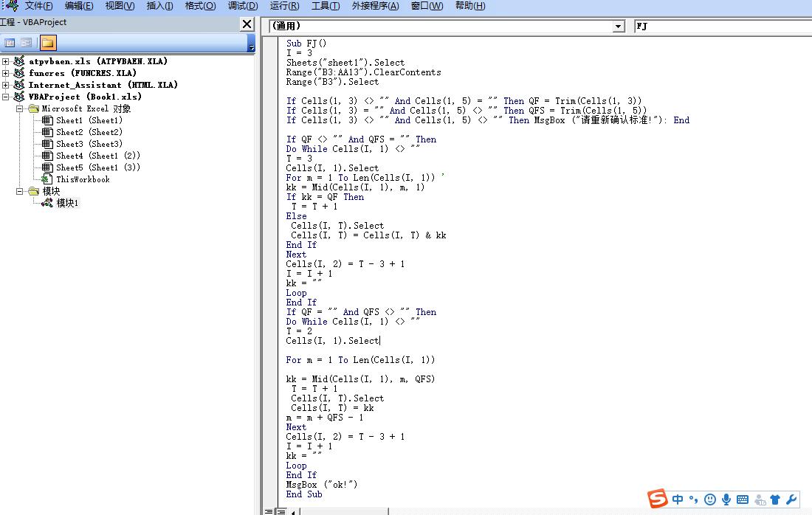This screenshot has width=812, height=515.
Task: Open the (通用) object dropdown arrow
Action: (619, 27)
